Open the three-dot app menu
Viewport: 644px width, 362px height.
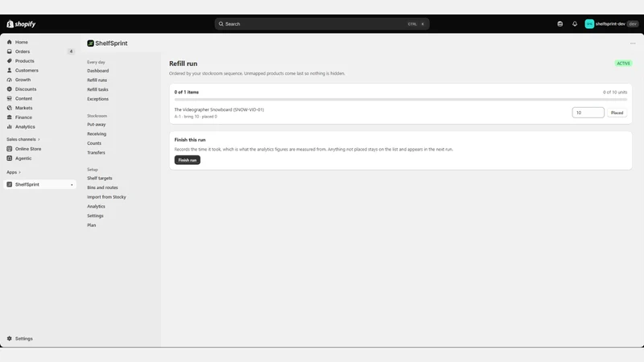click(633, 43)
